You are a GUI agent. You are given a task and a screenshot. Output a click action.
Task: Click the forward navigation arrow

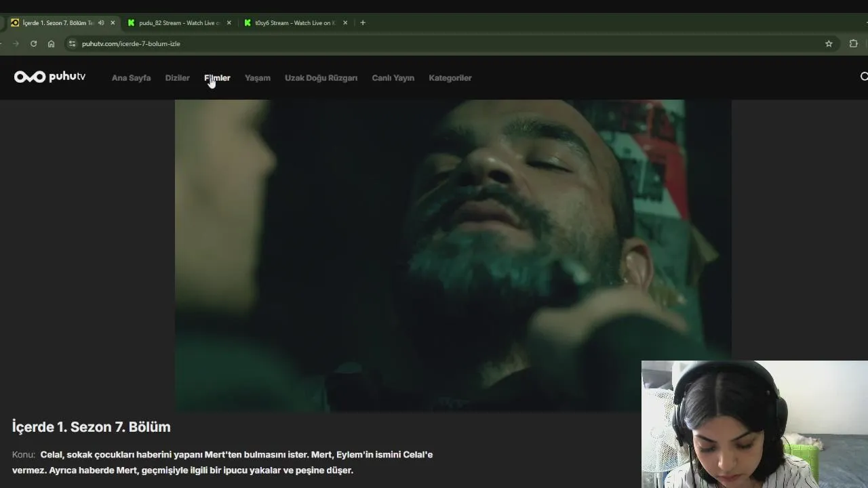16,43
